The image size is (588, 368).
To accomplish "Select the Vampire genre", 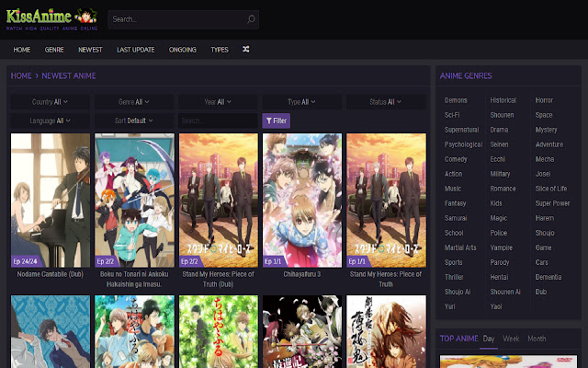I will tap(501, 247).
